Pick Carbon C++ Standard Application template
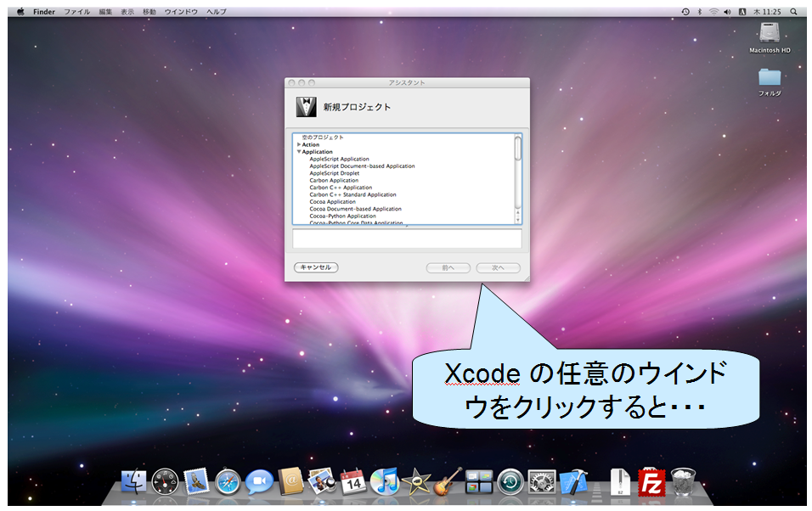 point(352,194)
